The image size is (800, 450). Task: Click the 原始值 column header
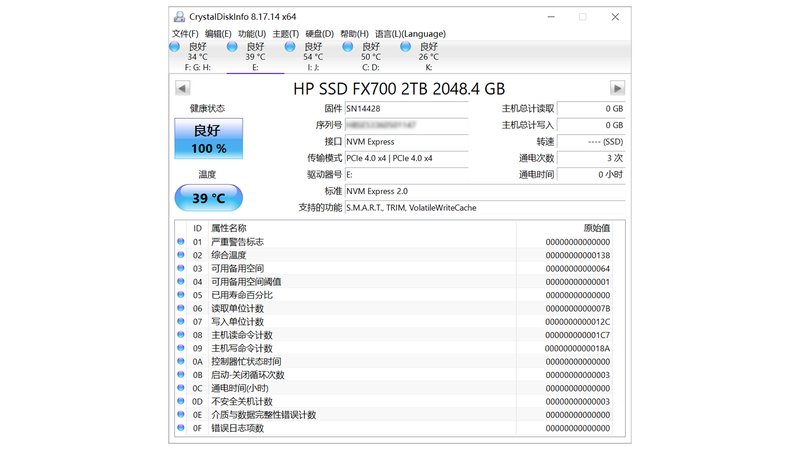pos(597,228)
